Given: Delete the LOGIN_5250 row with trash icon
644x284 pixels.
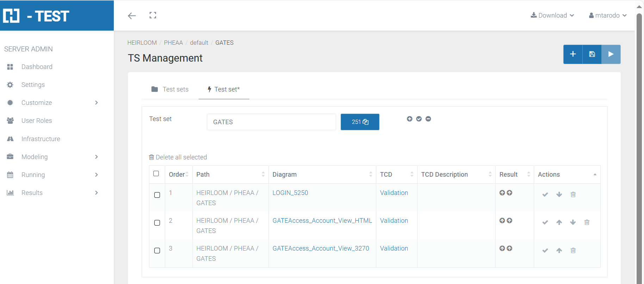Looking at the screenshot, I should click(573, 195).
